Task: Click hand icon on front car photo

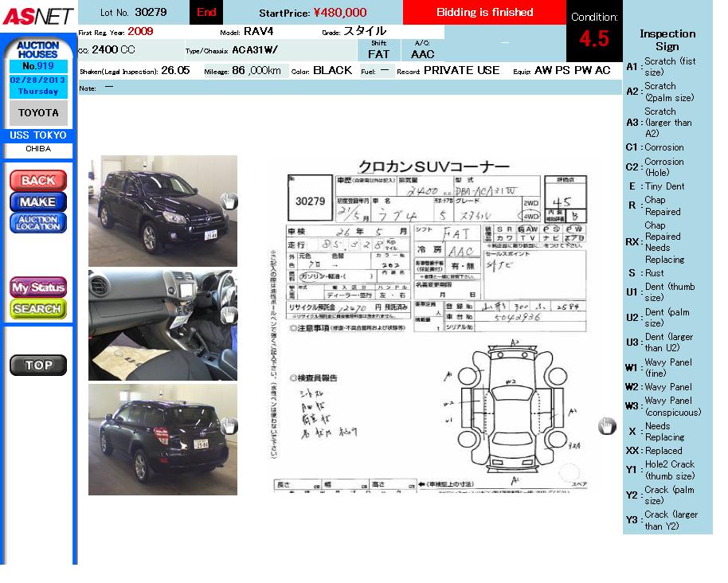Action: (x=229, y=201)
